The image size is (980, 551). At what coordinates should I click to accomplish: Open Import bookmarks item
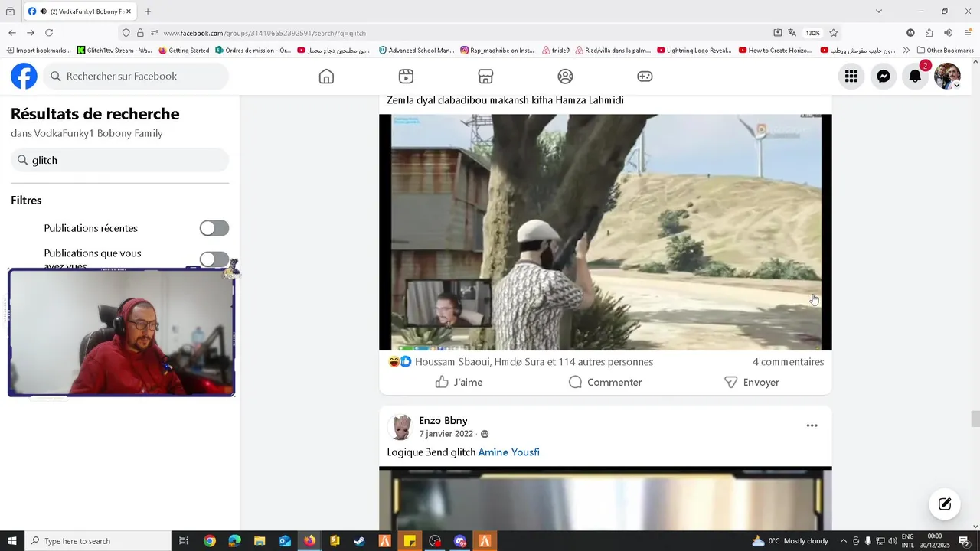click(38, 51)
